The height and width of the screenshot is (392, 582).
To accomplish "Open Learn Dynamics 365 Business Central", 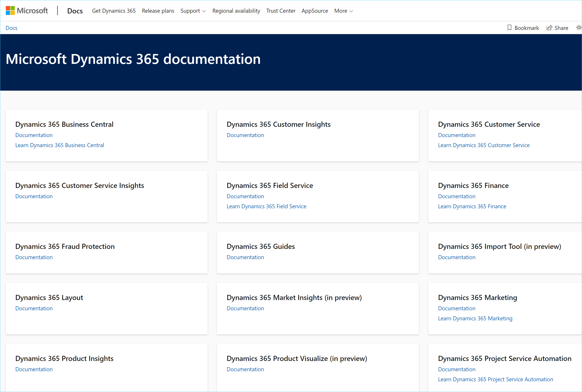I will point(60,145).
